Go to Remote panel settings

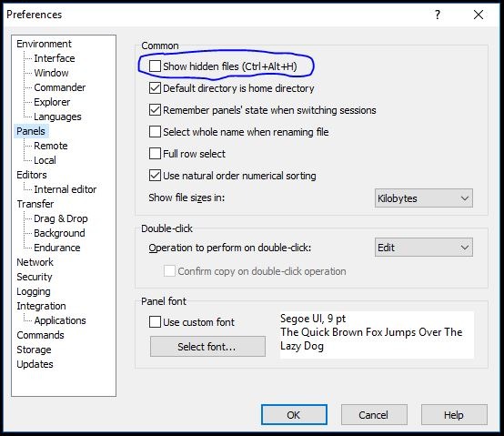(x=51, y=146)
